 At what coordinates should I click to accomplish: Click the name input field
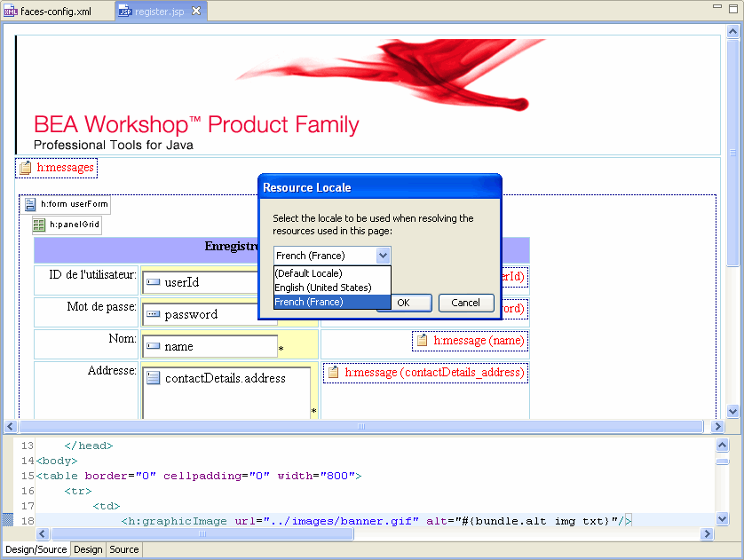[x=210, y=347]
